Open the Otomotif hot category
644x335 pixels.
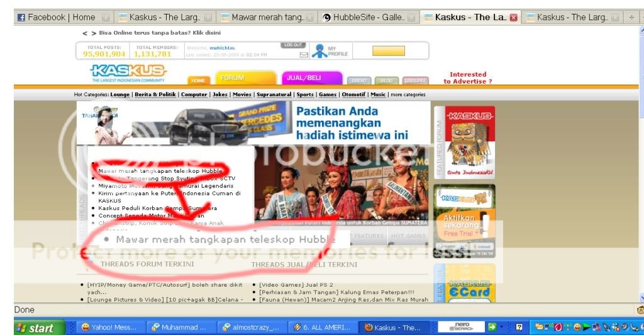pyautogui.click(x=353, y=94)
